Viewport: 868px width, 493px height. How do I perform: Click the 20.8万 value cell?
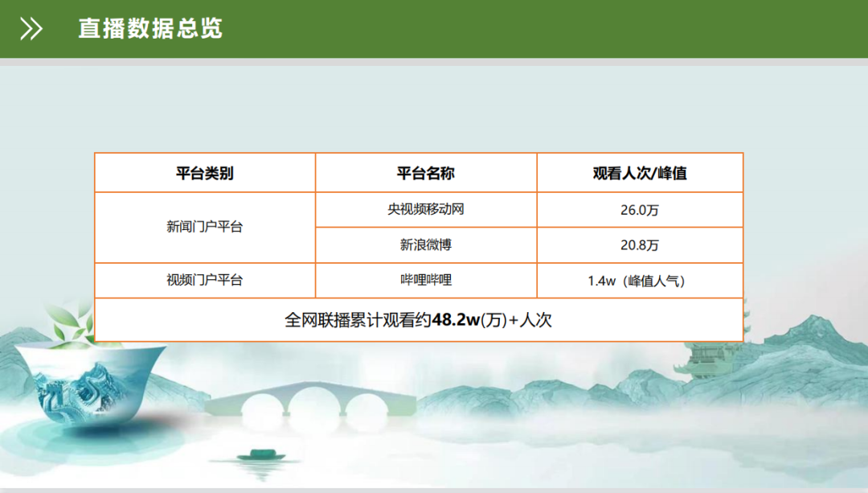coord(640,244)
